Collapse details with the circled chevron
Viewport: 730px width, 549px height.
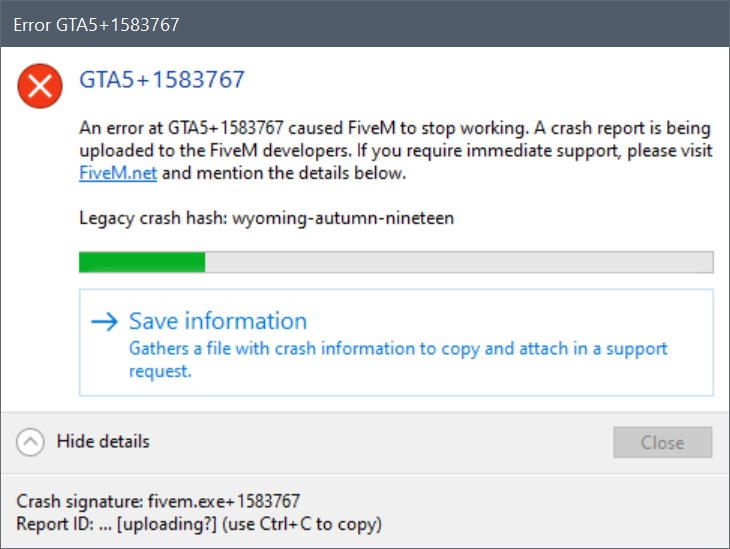pos(31,441)
